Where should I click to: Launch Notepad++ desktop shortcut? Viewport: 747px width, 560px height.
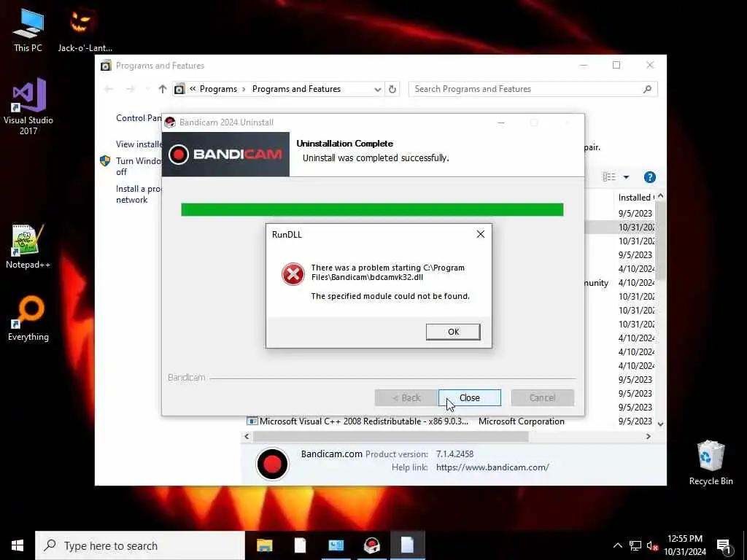[x=28, y=246]
